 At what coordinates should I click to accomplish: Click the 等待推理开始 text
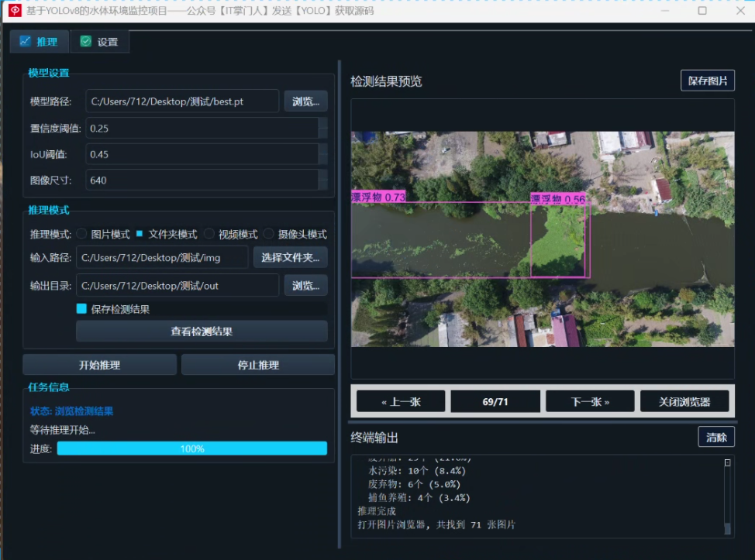63,430
